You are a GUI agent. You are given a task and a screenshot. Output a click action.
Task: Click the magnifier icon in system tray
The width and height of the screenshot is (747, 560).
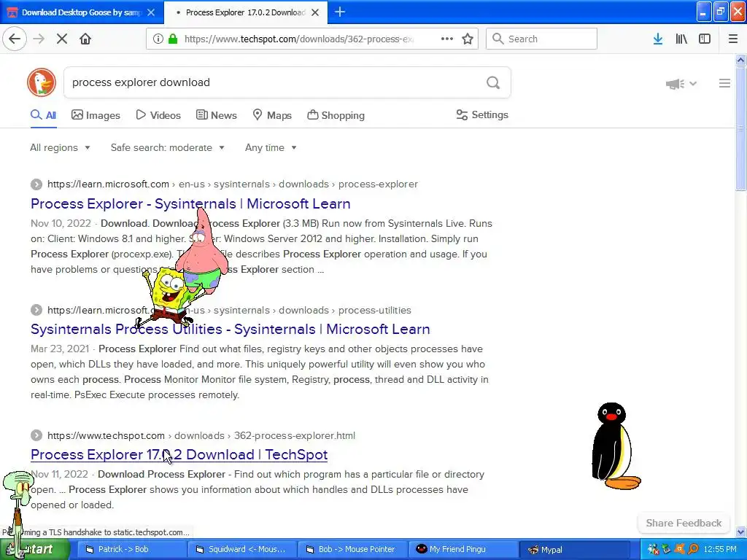693,549
